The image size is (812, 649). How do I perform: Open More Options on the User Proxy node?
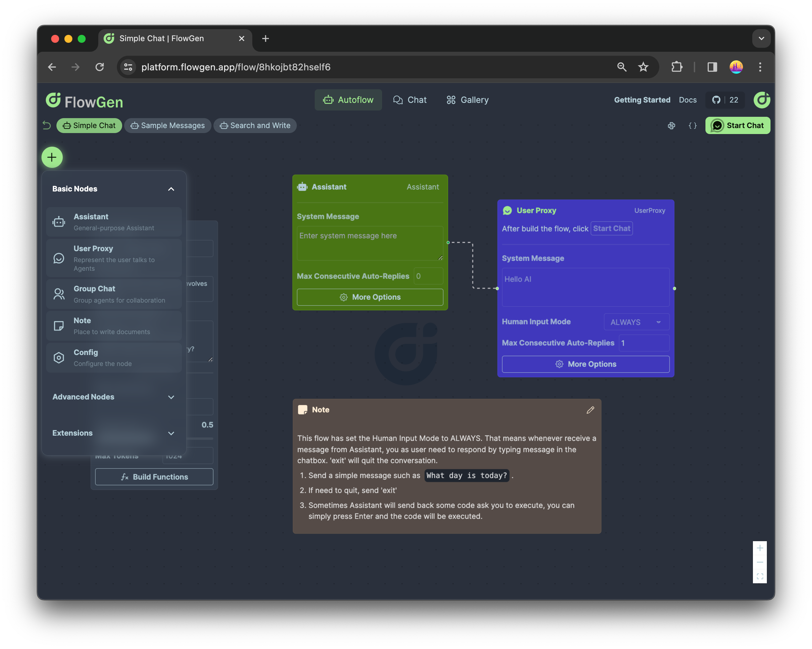pos(585,364)
